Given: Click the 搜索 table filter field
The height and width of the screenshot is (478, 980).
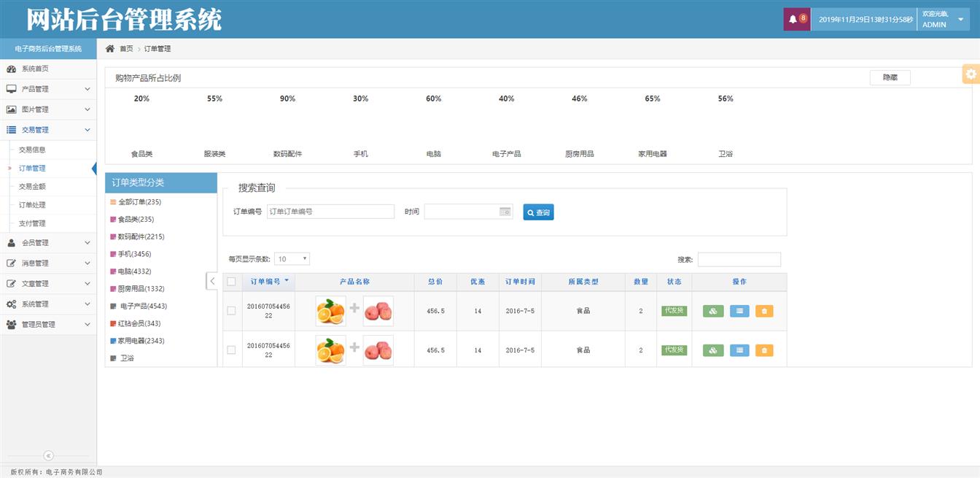Looking at the screenshot, I should 739,259.
